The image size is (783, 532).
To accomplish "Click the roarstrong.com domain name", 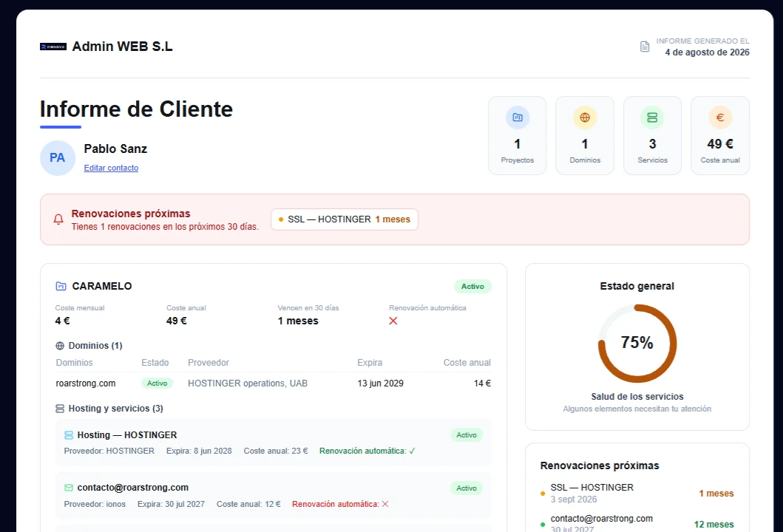I will click(x=85, y=383).
